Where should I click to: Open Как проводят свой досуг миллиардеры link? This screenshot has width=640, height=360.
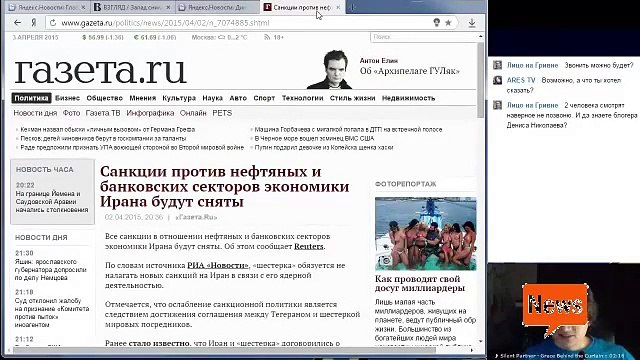tap(420, 283)
